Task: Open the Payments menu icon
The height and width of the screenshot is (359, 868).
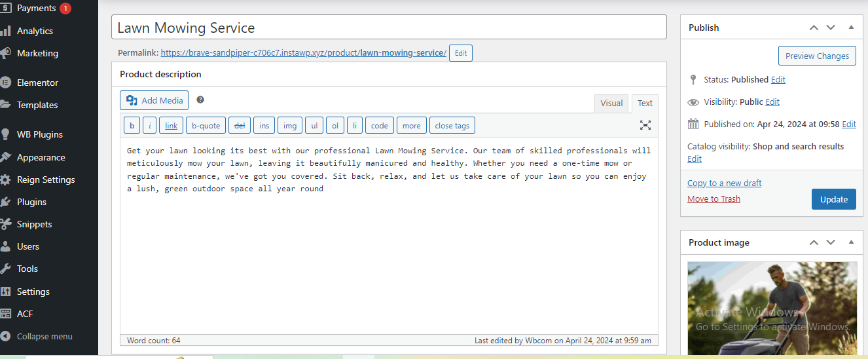Action: tap(6, 9)
